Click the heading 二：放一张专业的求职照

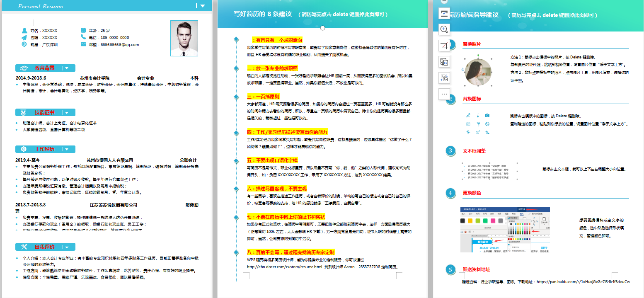(x=272, y=68)
